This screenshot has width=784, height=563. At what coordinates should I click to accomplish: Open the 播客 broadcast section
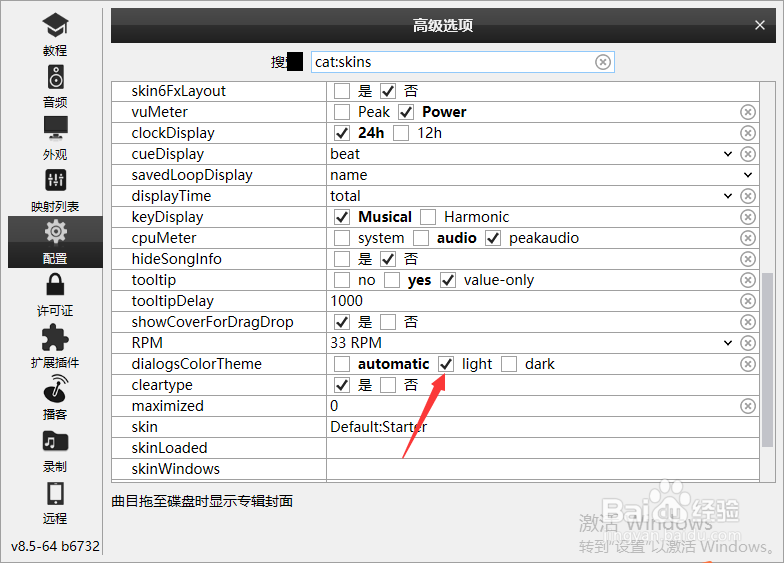pos(55,398)
